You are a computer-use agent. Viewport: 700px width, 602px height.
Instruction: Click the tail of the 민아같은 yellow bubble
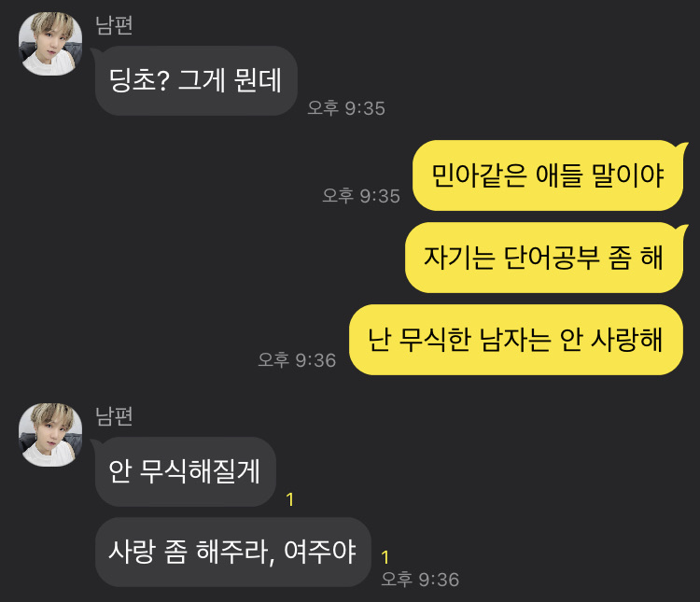coord(682,147)
